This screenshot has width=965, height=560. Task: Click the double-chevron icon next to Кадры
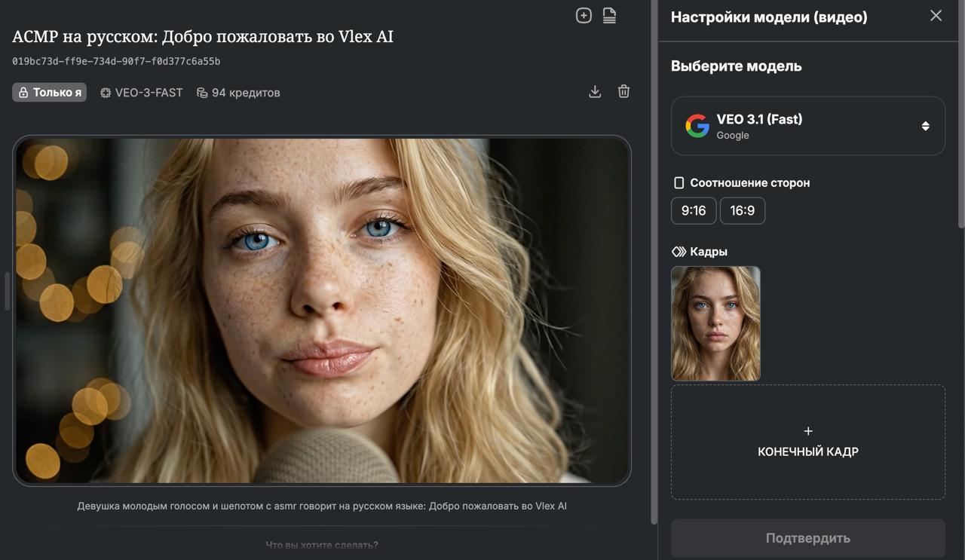pos(679,251)
